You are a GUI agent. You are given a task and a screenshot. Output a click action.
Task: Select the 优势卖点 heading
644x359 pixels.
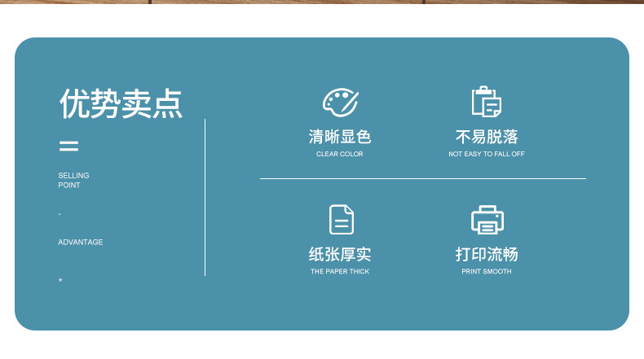click(121, 104)
